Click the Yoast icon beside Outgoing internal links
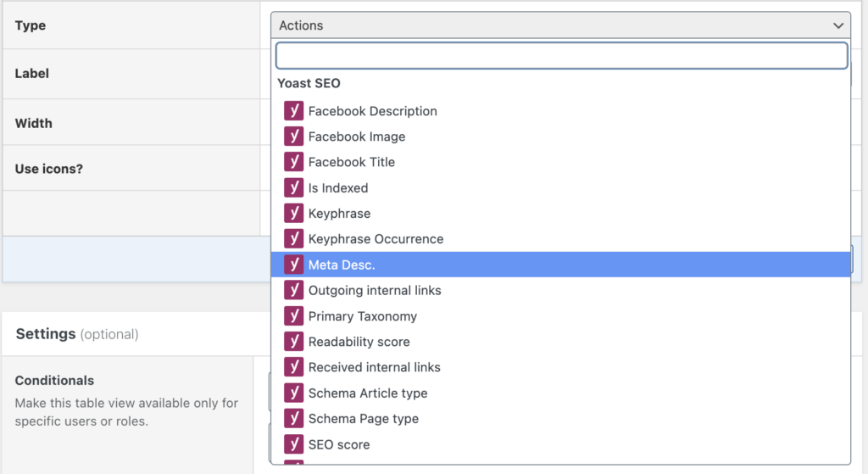The width and height of the screenshot is (868, 474). coord(293,290)
